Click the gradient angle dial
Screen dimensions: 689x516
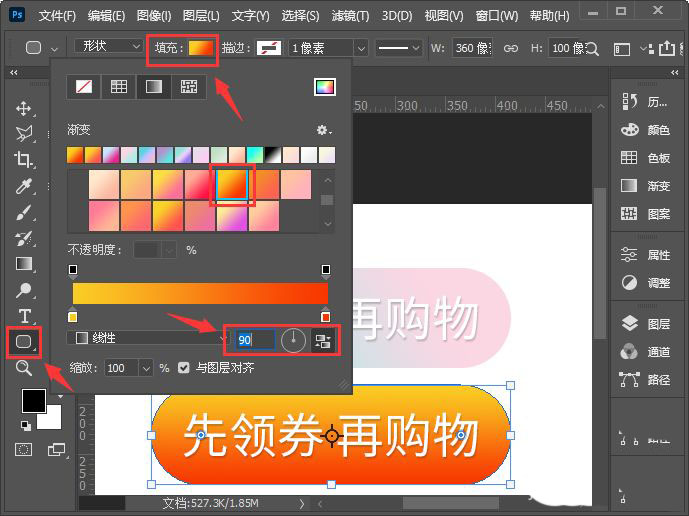[293, 340]
